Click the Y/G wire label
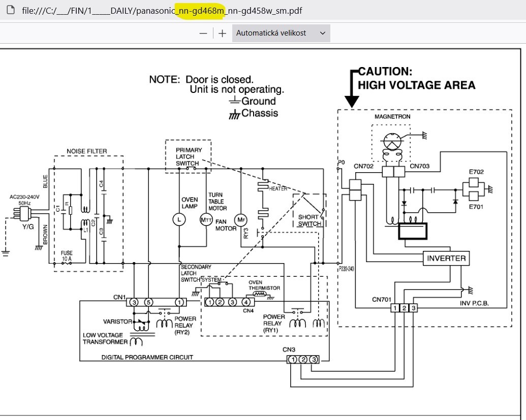This screenshot has height=420, width=526. [x=28, y=227]
